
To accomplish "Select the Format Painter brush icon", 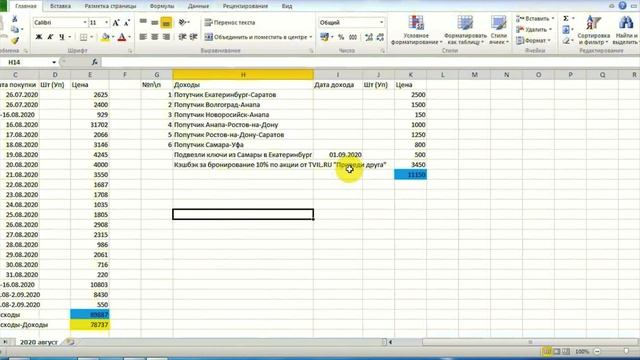I will point(15,40).
